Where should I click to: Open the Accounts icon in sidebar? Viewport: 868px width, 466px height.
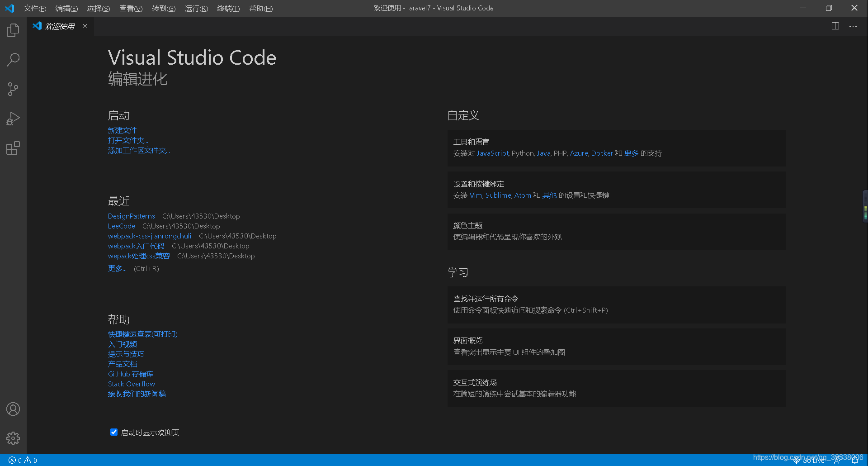tap(13, 409)
